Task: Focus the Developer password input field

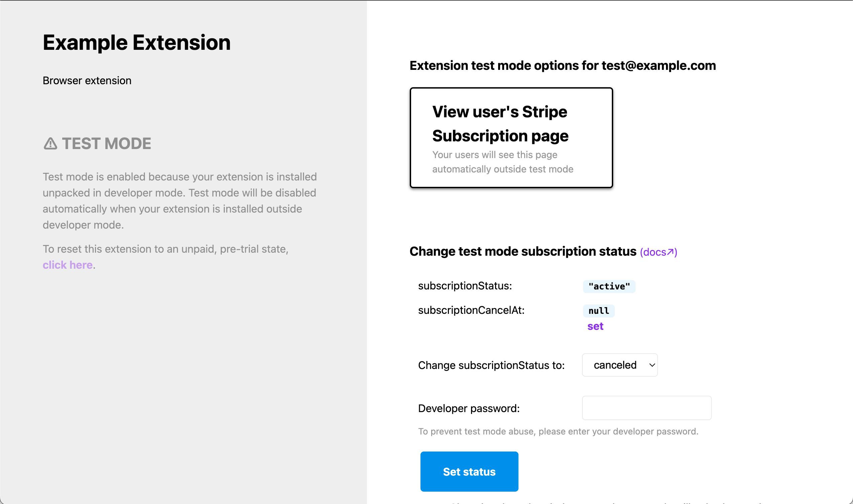Action: click(646, 408)
